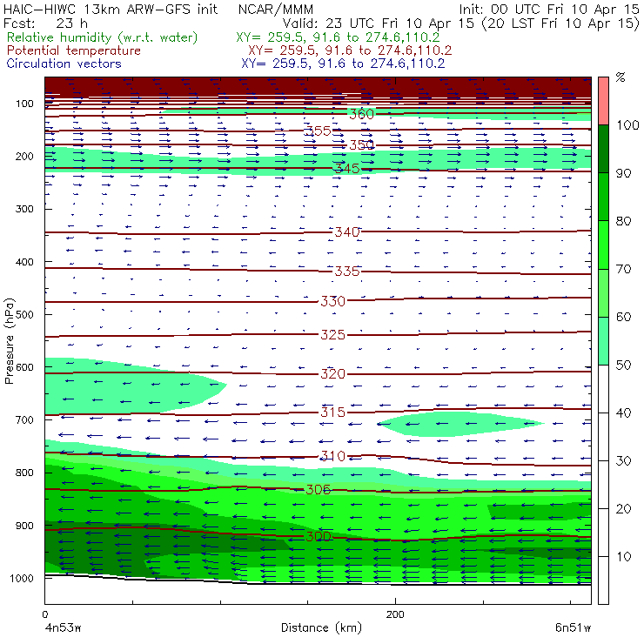Click the 80-90% green colorbar segment
Screen dimensions: 644x644
click(x=603, y=197)
